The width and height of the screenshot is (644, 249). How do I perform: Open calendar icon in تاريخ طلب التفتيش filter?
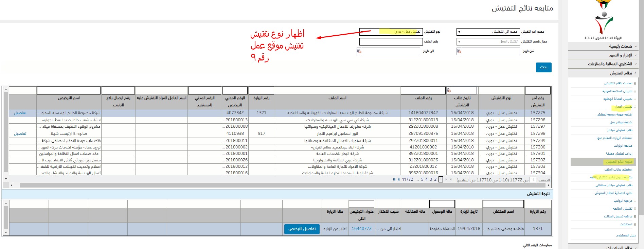pos(449,90)
